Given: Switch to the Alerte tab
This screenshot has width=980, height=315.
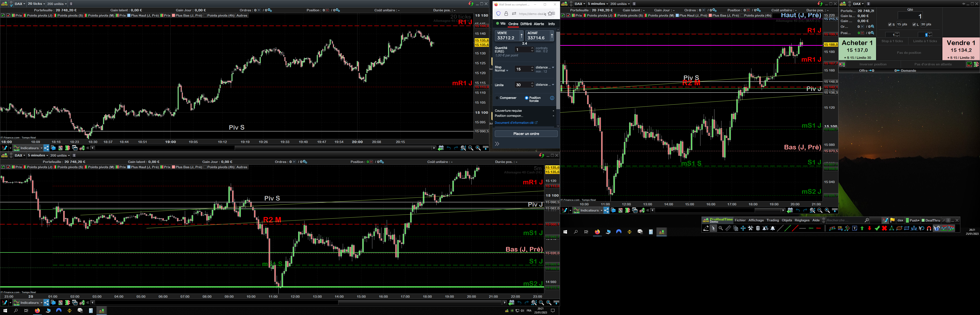Looking at the screenshot, I should click(x=539, y=24).
